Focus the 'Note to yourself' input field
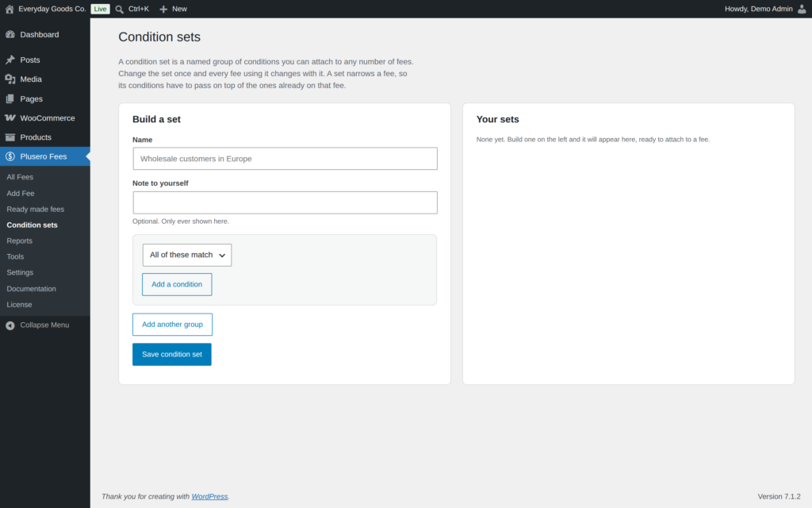This screenshot has width=812, height=508. point(285,202)
